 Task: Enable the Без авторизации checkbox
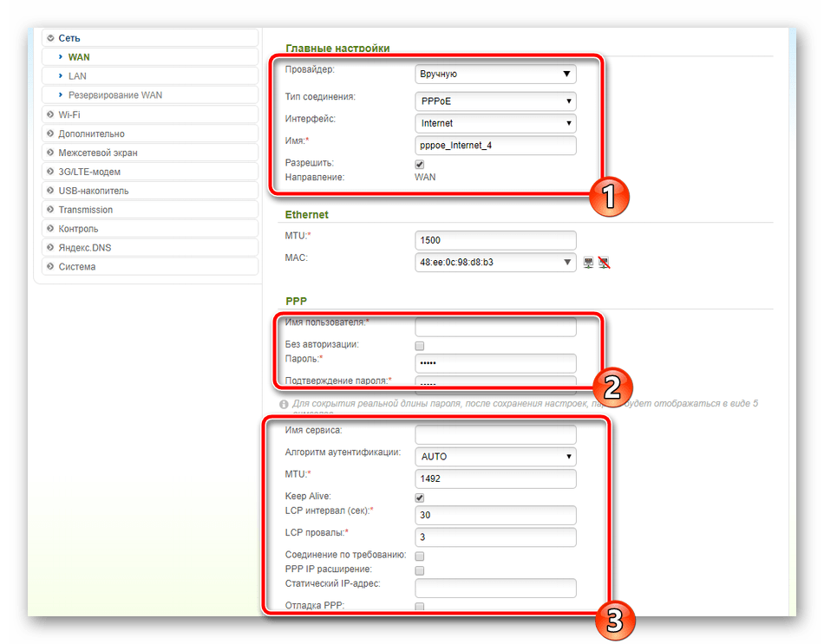[x=419, y=346]
